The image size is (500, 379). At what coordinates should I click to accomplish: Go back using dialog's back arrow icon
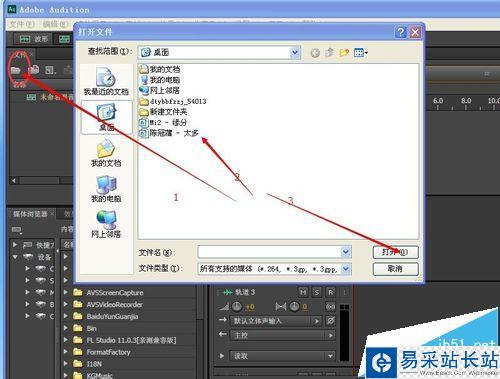tap(315, 53)
